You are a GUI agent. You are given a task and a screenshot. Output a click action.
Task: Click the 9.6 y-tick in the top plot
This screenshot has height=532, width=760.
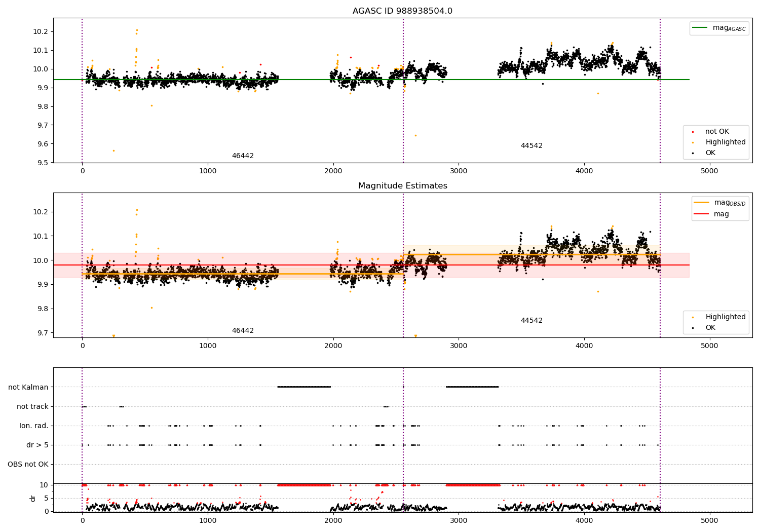(x=43, y=144)
